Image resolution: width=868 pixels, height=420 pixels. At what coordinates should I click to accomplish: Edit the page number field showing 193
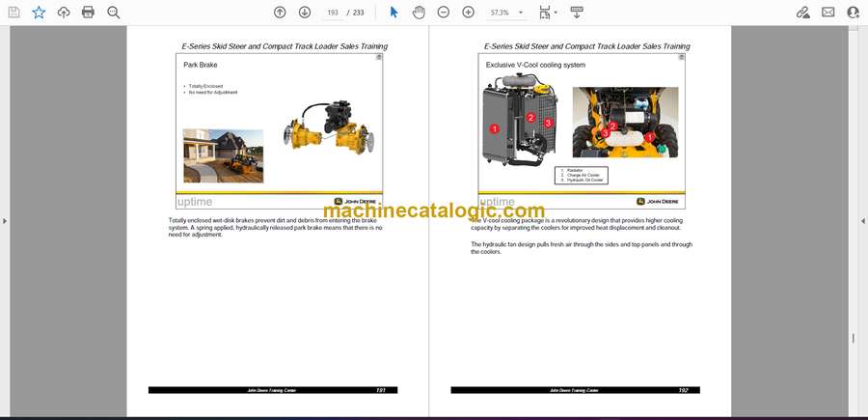[333, 13]
